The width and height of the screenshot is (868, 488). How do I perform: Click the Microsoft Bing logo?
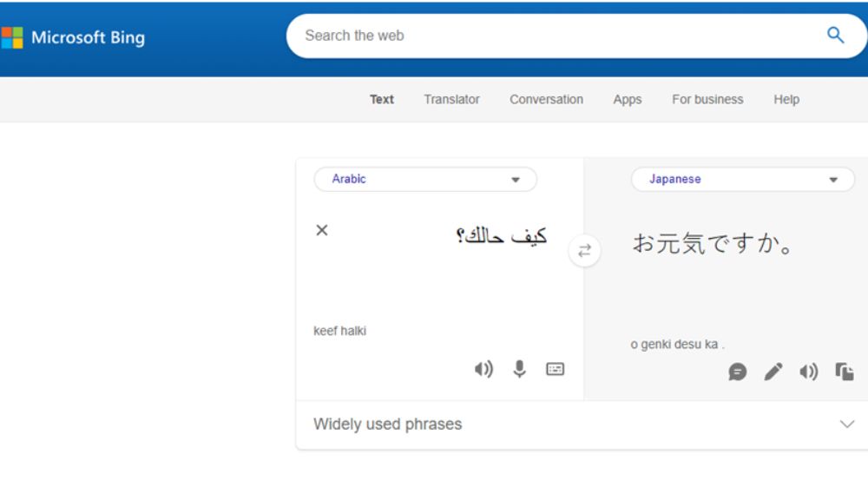point(73,37)
